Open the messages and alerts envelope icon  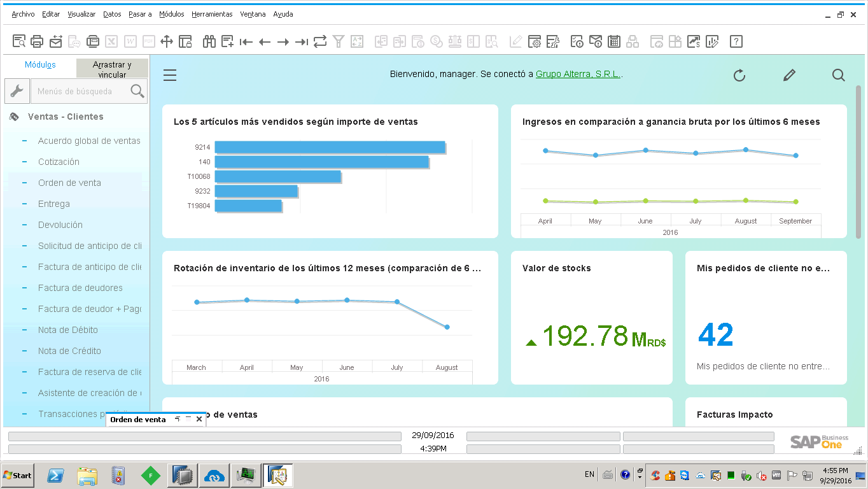596,41
